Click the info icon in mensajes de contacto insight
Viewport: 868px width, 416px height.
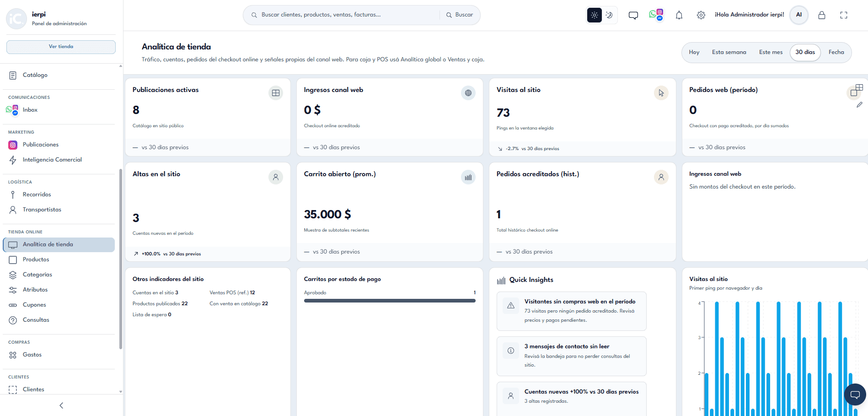point(511,351)
